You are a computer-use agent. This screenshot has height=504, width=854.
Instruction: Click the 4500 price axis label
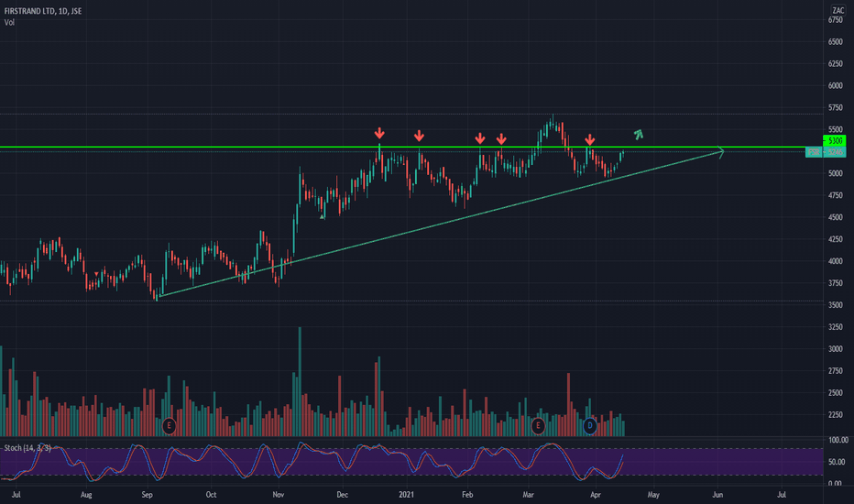pyautogui.click(x=835, y=217)
